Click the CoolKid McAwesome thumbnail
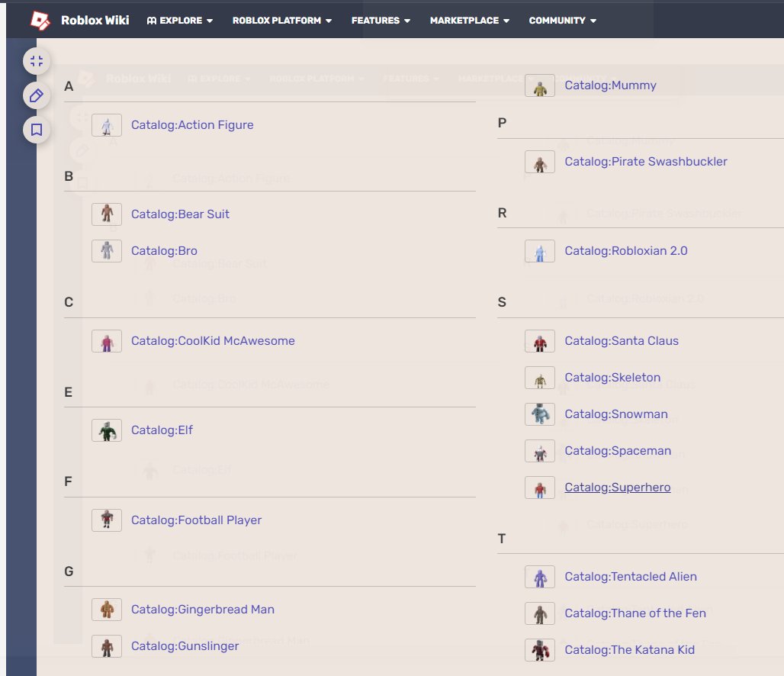 coord(107,341)
